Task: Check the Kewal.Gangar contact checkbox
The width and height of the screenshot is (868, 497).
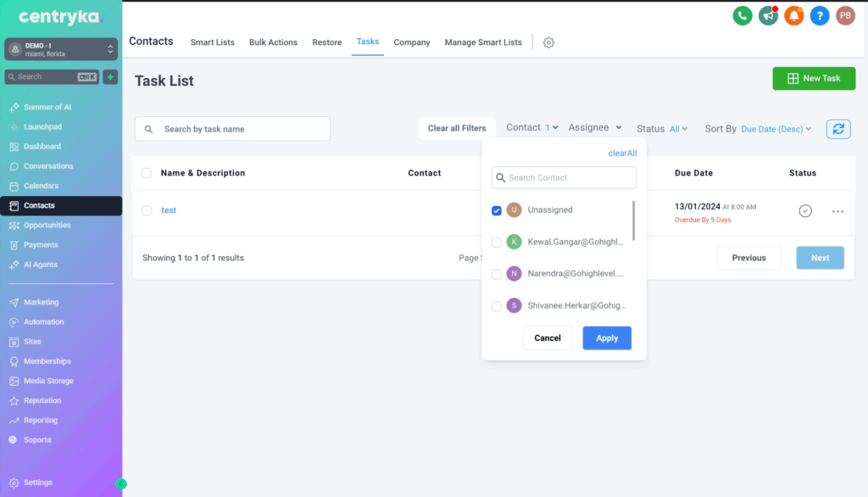Action: point(497,243)
